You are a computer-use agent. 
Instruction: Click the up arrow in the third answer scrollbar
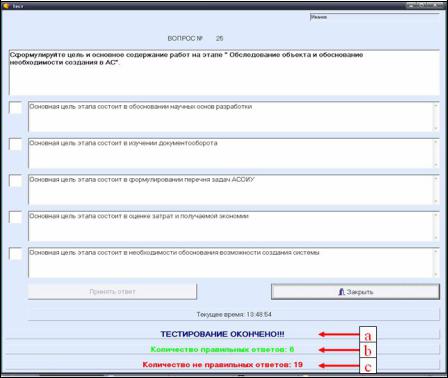436,179
